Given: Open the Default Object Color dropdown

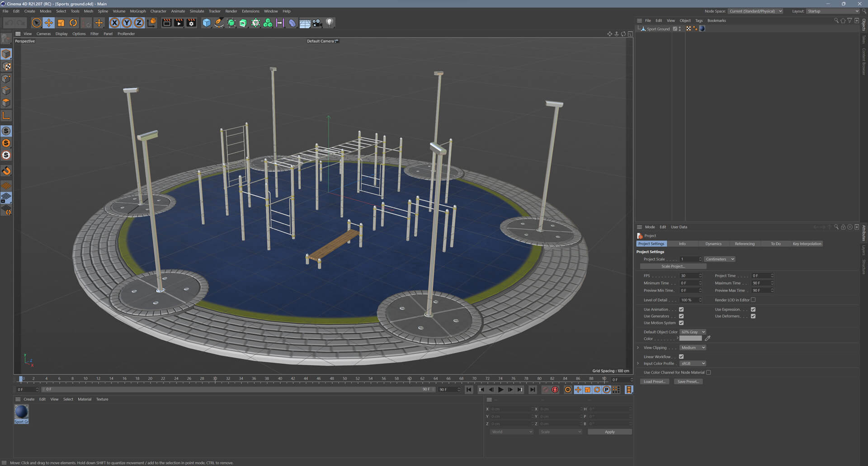Looking at the screenshot, I should click(x=693, y=332).
